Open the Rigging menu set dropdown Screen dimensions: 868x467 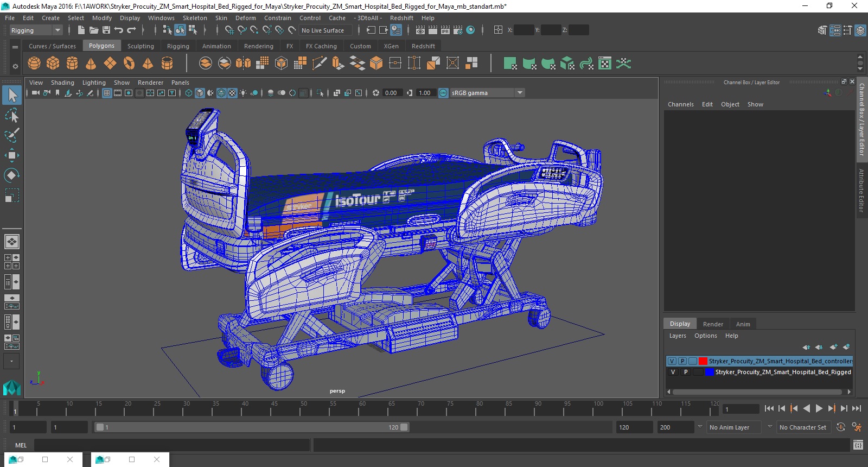36,30
